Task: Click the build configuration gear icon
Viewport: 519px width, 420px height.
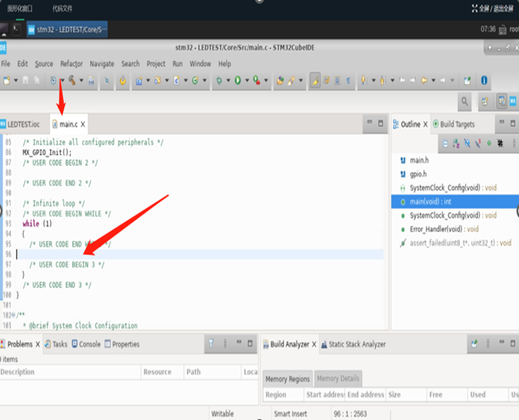Action: [x=53, y=80]
